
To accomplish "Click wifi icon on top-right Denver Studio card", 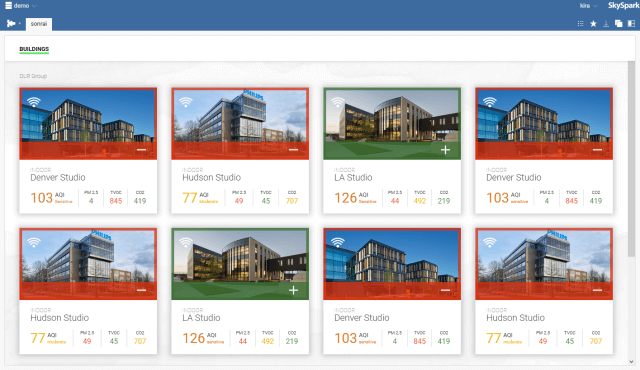I will (490, 102).
